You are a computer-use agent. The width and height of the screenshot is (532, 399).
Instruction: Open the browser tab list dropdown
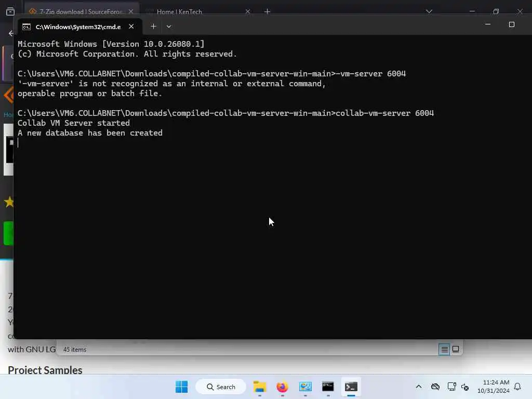pyautogui.click(x=429, y=11)
